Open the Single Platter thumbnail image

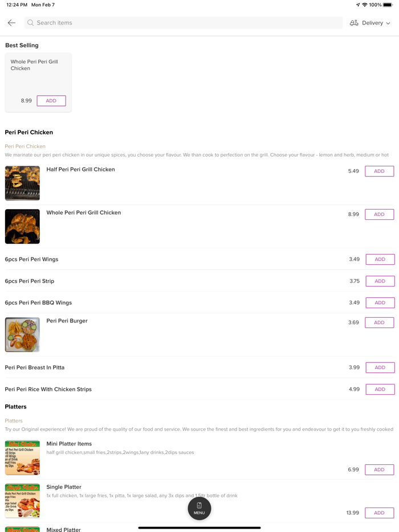(x=22, y=501)
